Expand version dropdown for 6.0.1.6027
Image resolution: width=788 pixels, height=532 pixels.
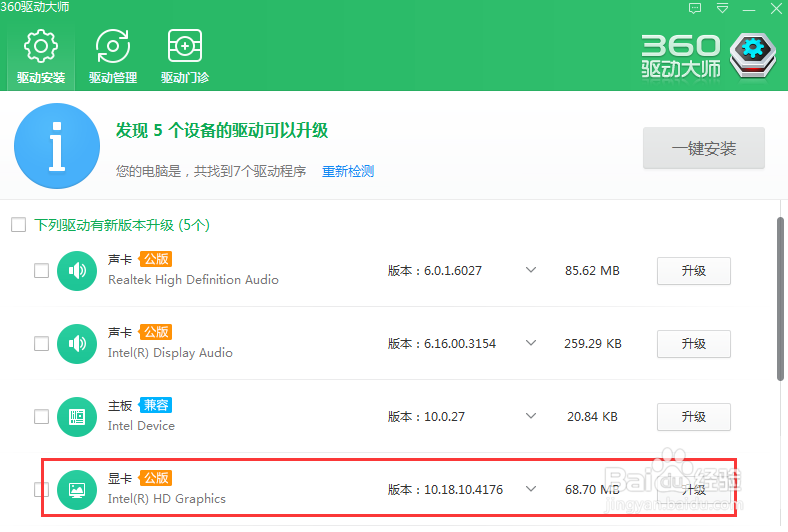pos(531,270)
